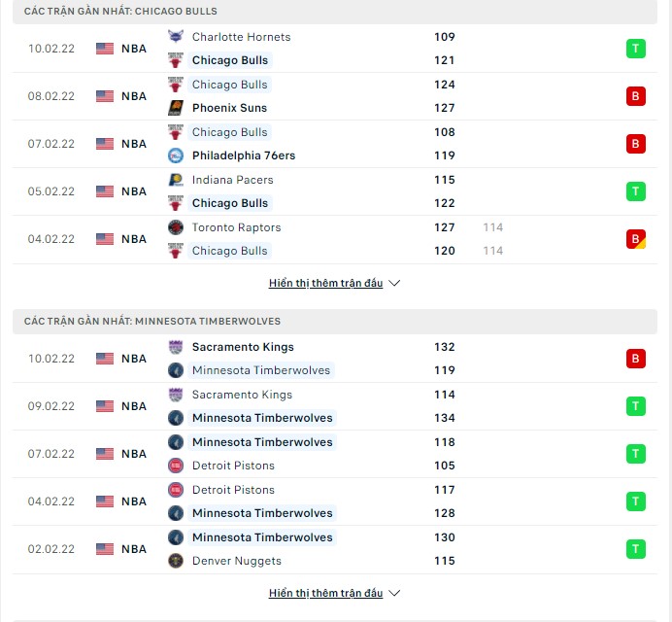Click green T badge for Hornets-Bulls game
This screenshot has height=622, width=672.
636,49
